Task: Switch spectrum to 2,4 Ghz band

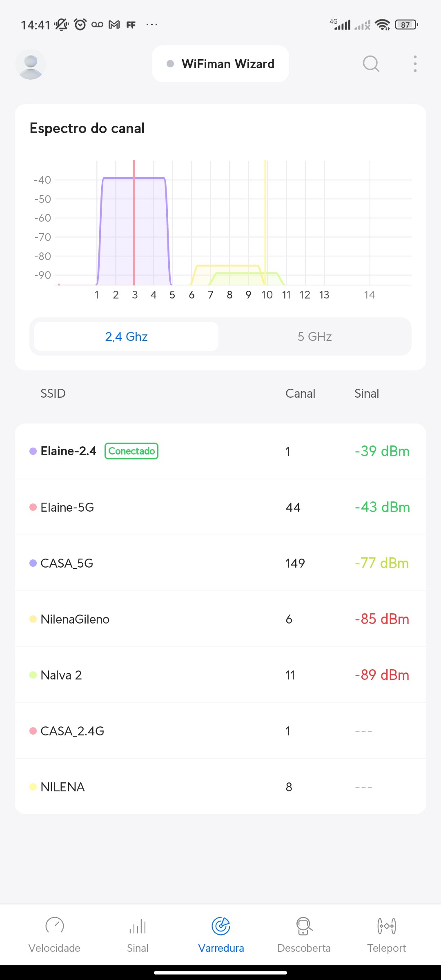Action: click(x=126, y=336)
